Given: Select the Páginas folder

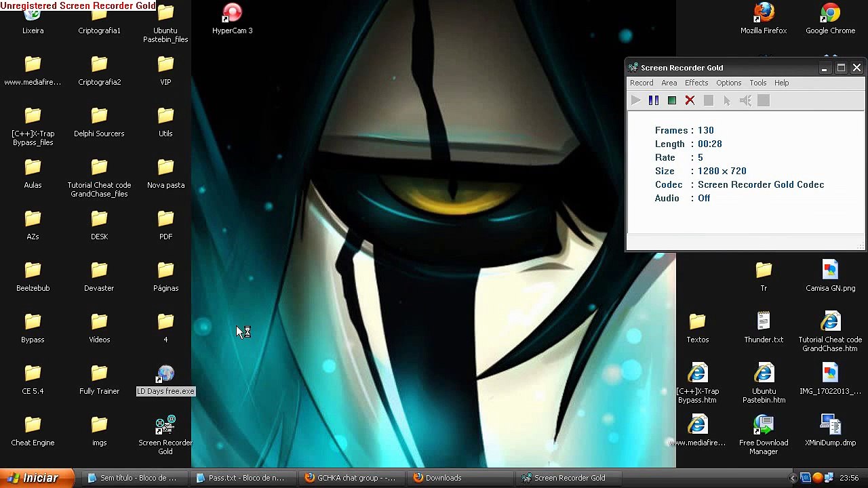Looking at the screenshot, I should (165, 277).
